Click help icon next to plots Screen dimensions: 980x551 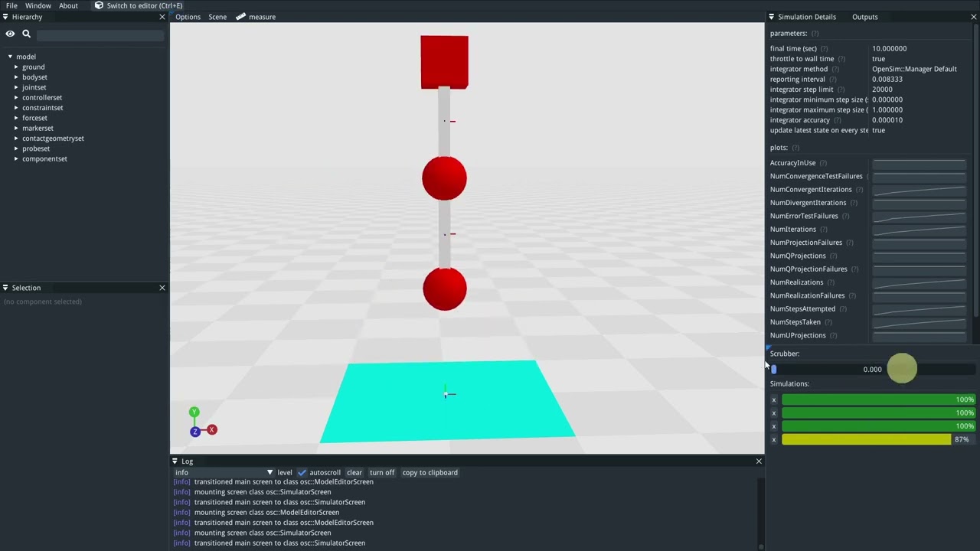795,148
